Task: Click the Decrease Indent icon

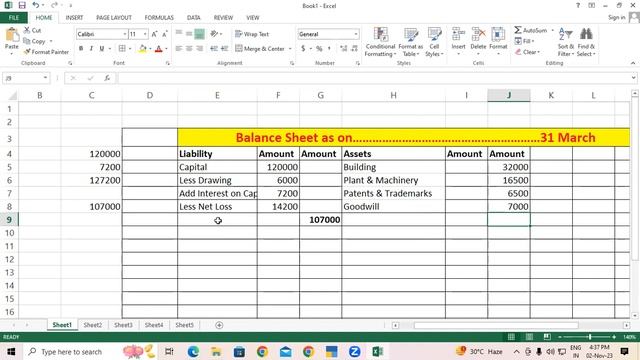Action: (214, 49)
